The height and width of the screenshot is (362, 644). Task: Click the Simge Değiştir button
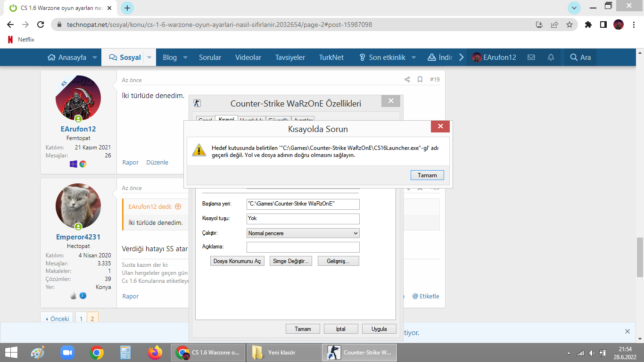point(290,261)
